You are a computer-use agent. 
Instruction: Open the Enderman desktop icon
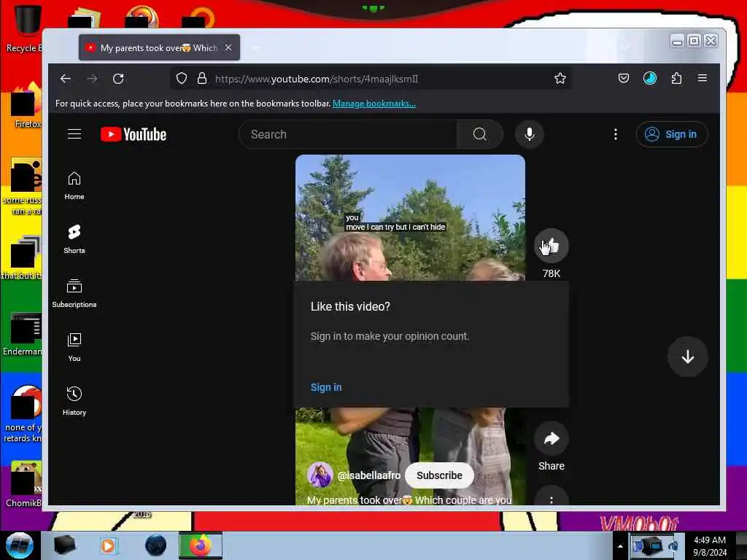tap(23, 333)
